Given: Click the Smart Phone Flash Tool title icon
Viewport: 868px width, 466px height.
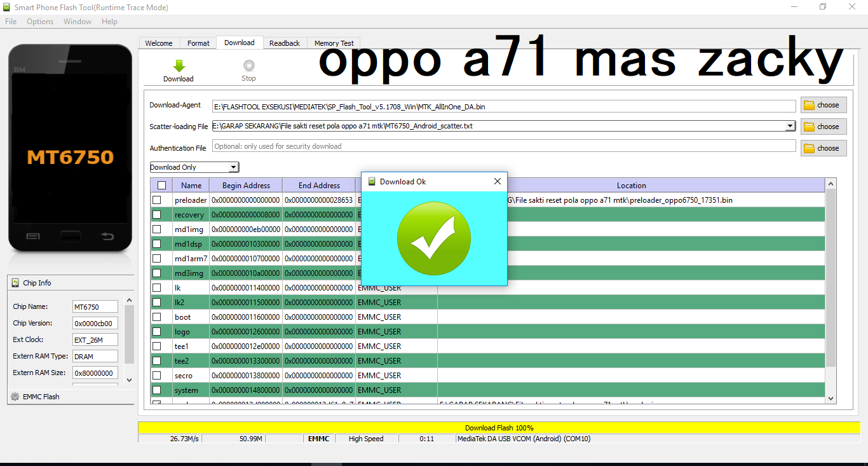Looking at the screenshot, I should point(7,8).
